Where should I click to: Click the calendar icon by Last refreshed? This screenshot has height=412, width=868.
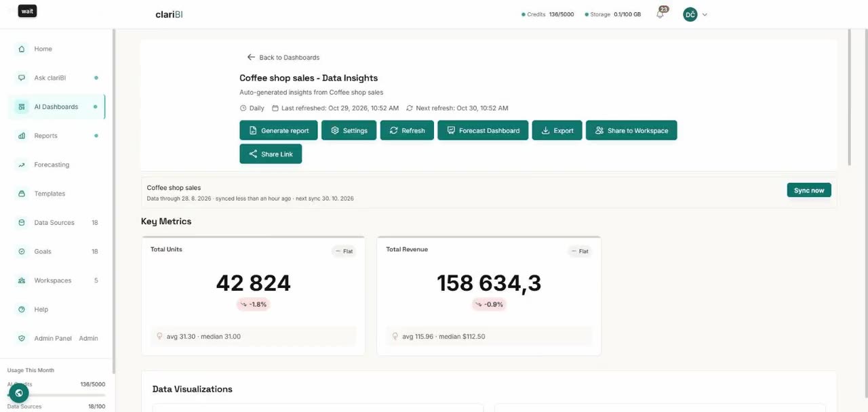pyautogui.click(x=275, y=108)
